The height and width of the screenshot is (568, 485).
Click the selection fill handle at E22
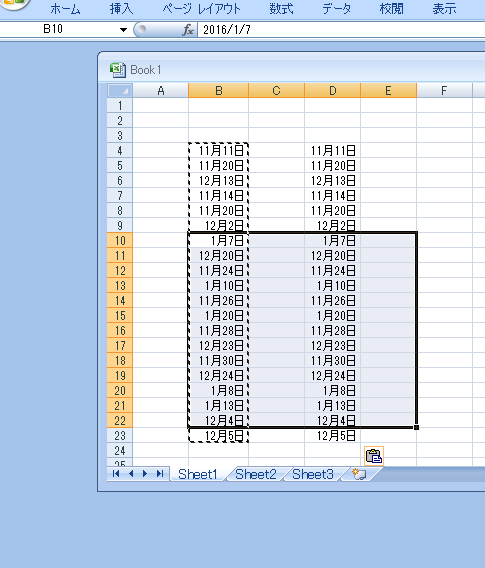coord(417,427)
